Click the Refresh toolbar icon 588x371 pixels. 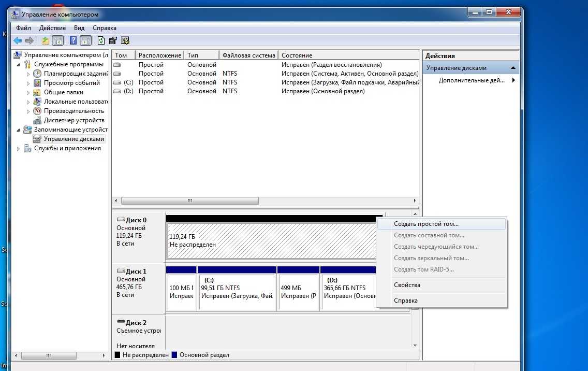(101, 40)
